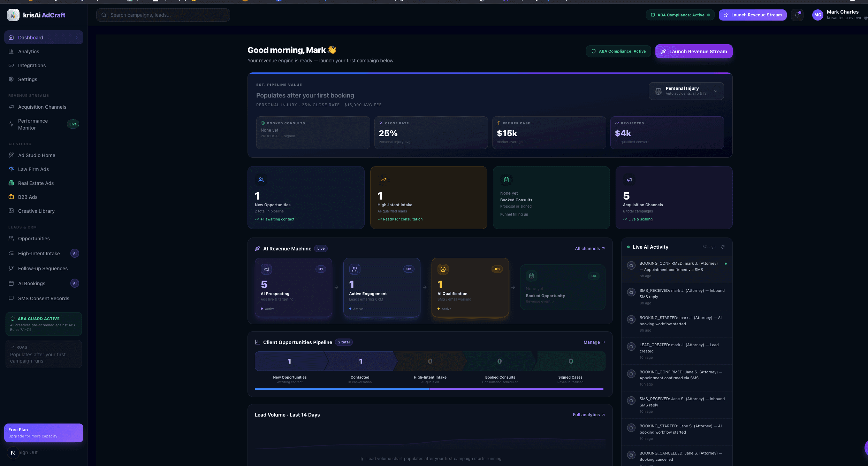Click the bot icon on LEAD_CREATED activity
This screenshot has height=466, width=868.
631,347
